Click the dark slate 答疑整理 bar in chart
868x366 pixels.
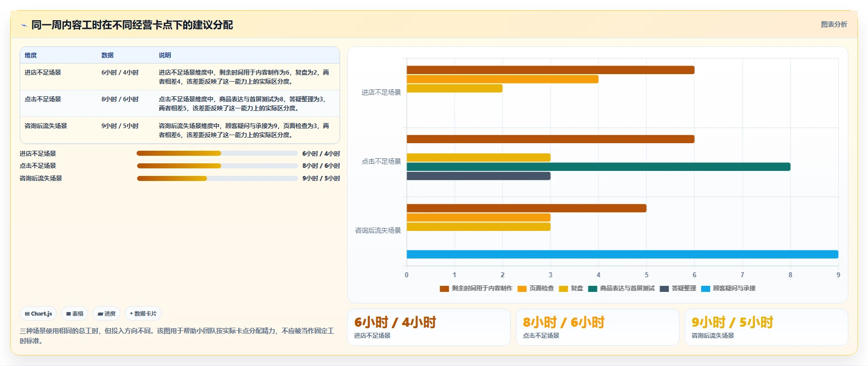tap(479, 176)
